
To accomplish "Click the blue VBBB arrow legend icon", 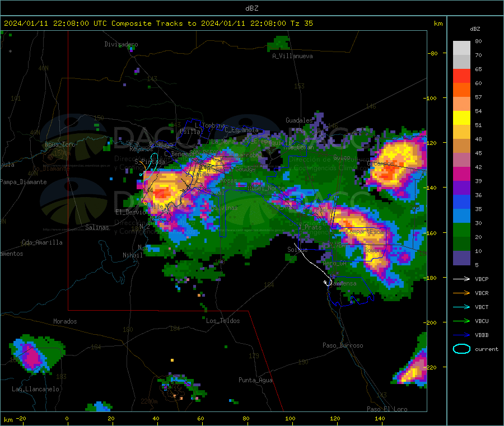I will 461,335.
